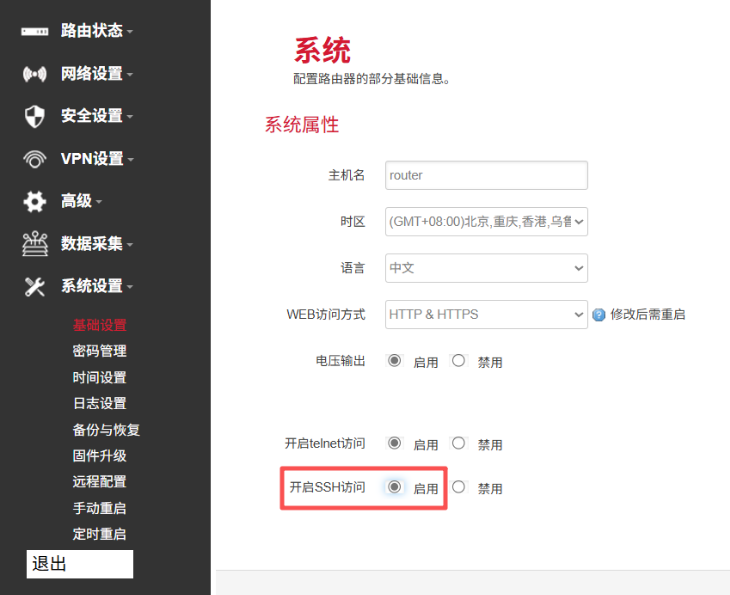Open 固件升级 submenu item

pyautogui.click(x=100, y=456)
